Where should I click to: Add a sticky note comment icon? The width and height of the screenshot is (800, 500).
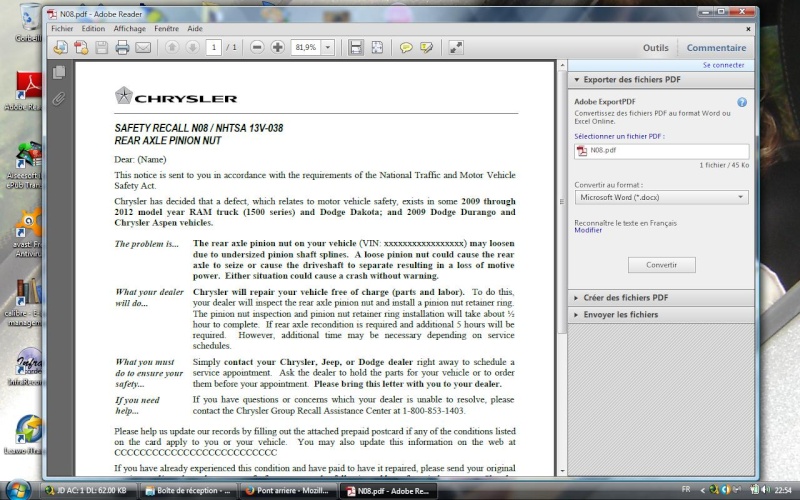tap(406, 47)
